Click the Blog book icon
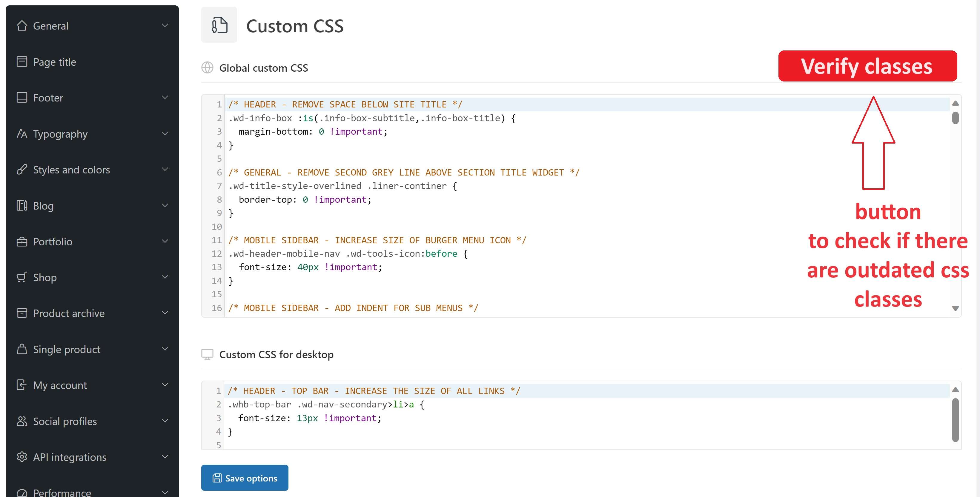Screen dimensions: 980x497 point(22,205)
